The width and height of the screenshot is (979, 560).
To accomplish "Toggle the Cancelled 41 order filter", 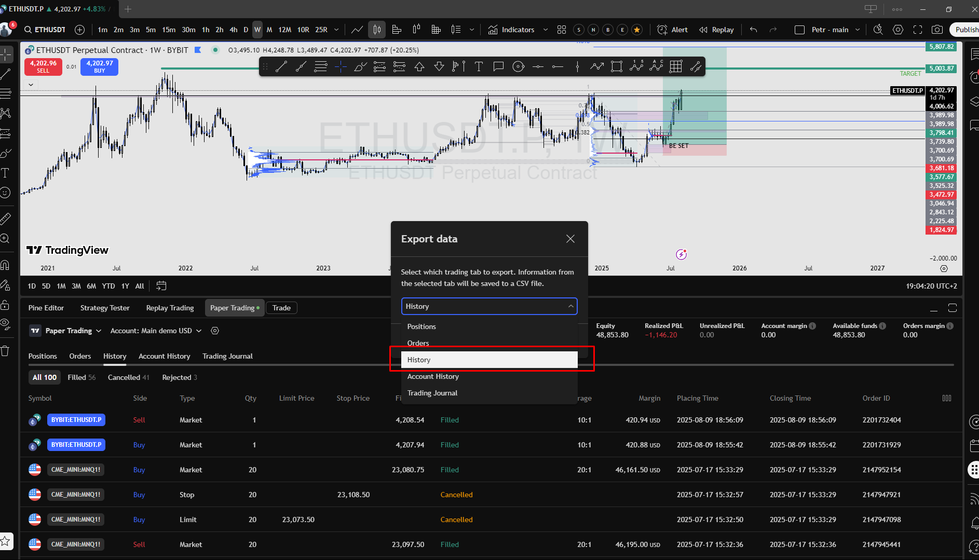I will [128, 377].
